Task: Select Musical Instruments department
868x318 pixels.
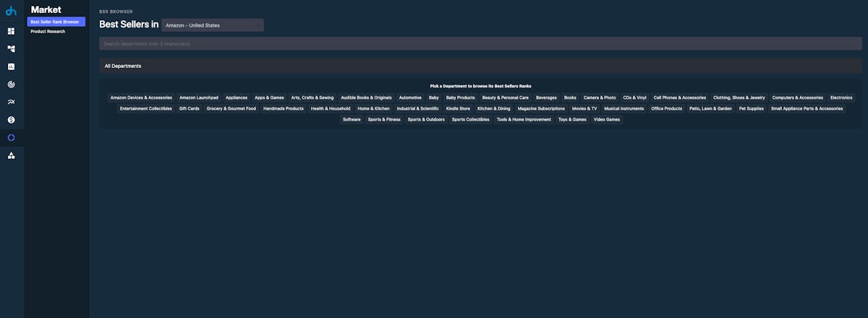Action: 624,108
